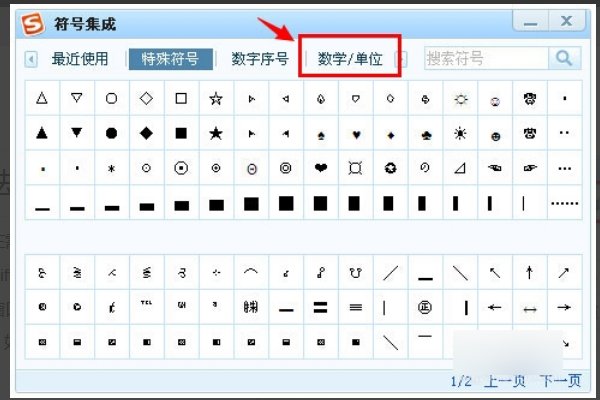
Task: Switch to the 特殊符号 tab
Action: pos(171,59)
